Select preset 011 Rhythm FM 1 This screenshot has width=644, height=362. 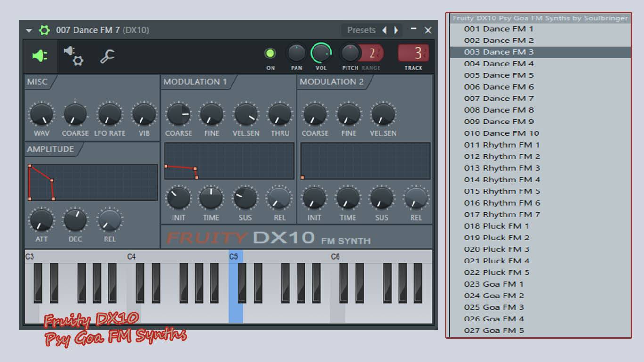540,145
